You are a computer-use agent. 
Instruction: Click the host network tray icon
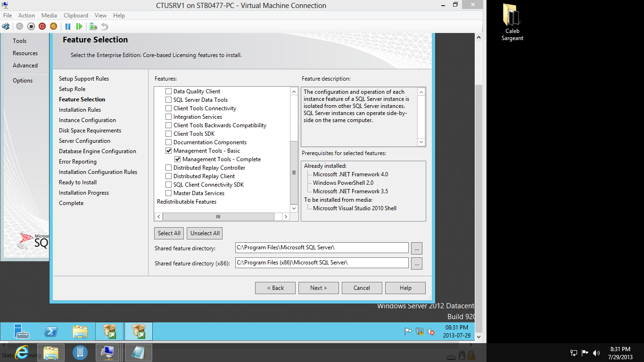574,353
